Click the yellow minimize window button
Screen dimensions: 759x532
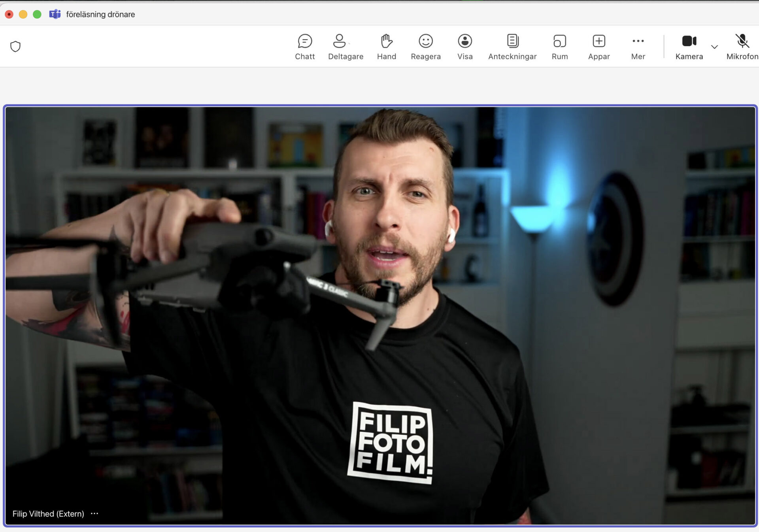click(x=23, y=14)
